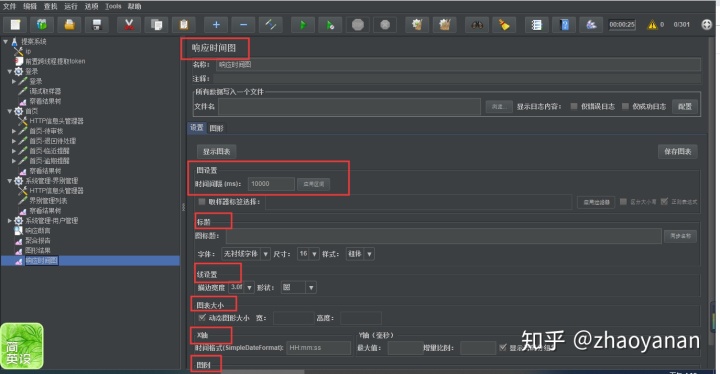Image resolution: width=720 pixels, height=374 pixels.
Task: Toggle the checkbox after 增量比例 field
Action: pos(503,347)
